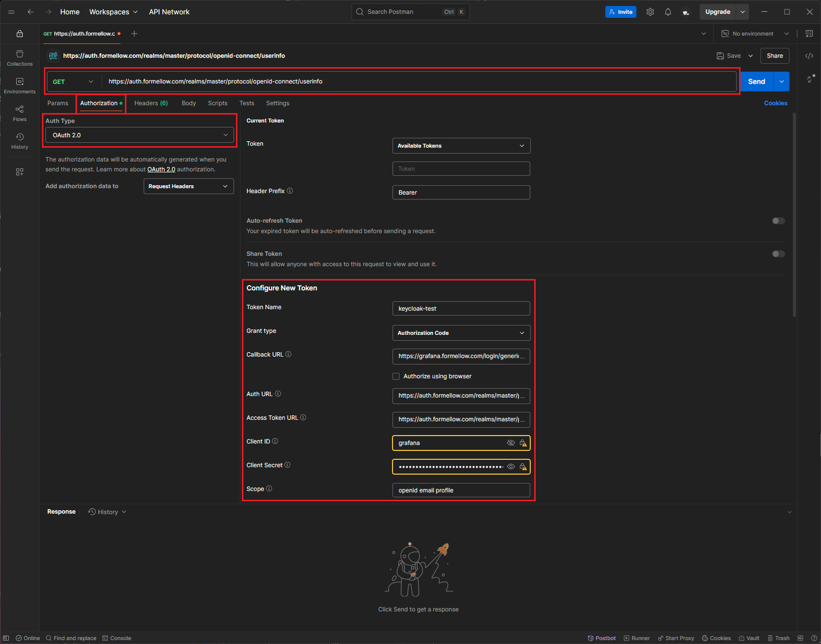Viewport: 821px width, 644px height.
Task: Click the workspace lock icon
Action: click(x=20, y=34)
